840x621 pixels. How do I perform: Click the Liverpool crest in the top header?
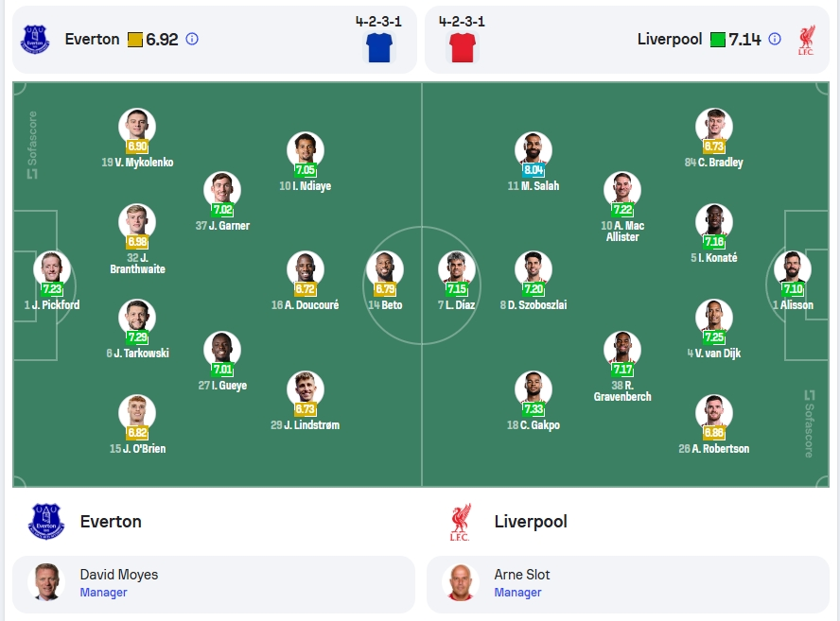point(806,40)
